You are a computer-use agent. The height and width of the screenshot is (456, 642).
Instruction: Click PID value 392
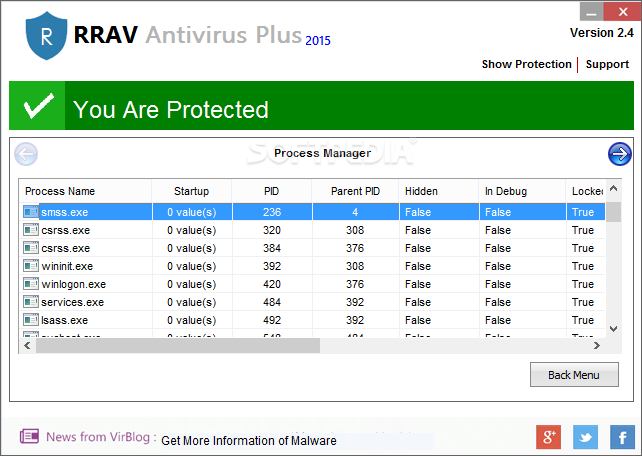[x=272, y=266]
